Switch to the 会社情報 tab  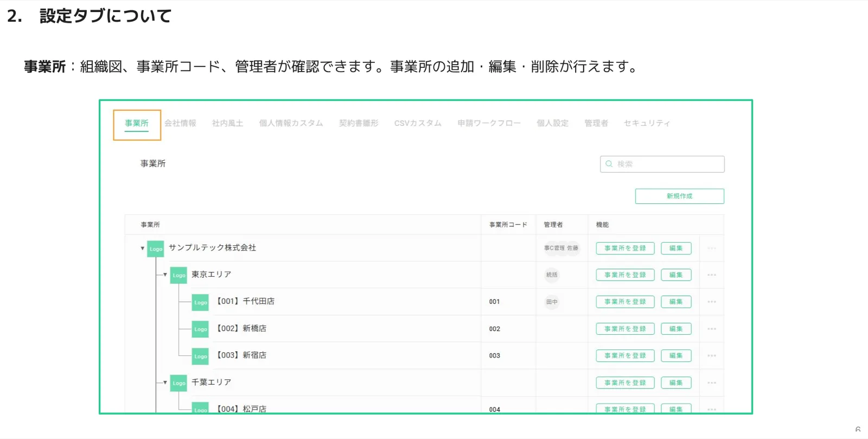180,123
